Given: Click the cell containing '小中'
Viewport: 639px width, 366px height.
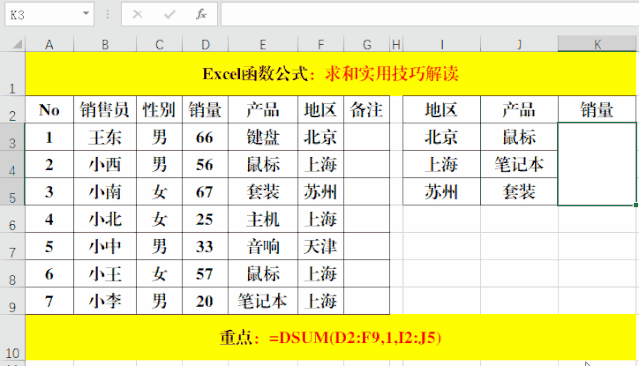Looking at the screenshot, I should (105, 247).
